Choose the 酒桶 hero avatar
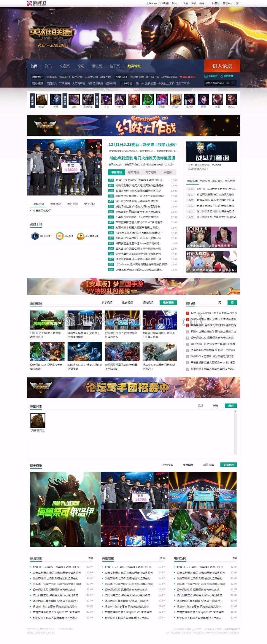This screenshot has width=267, height=644. tap(134, 99)
